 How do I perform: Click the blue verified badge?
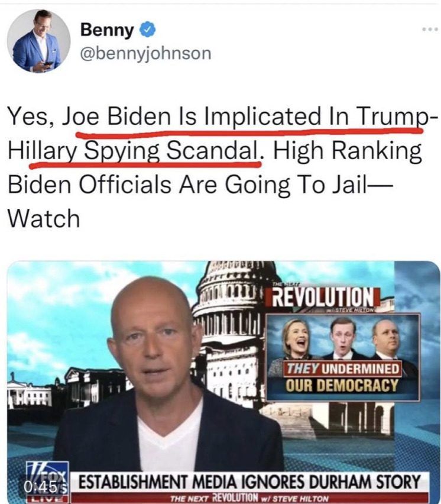[x=147, y=30]
